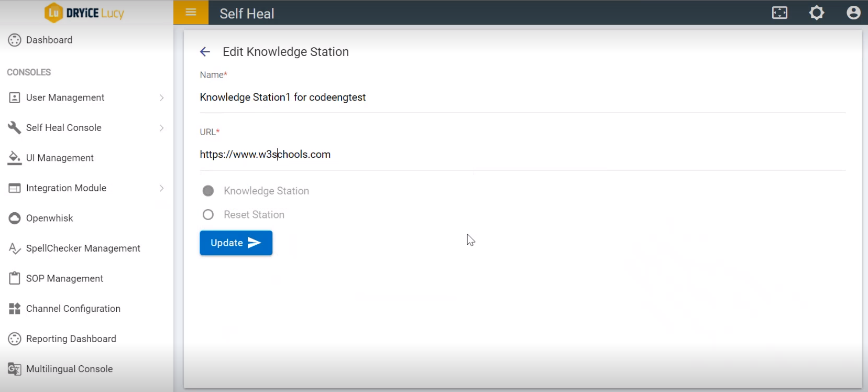Open the Reporting Dashboard link
The image size is (868, 392).
[71, 339]
